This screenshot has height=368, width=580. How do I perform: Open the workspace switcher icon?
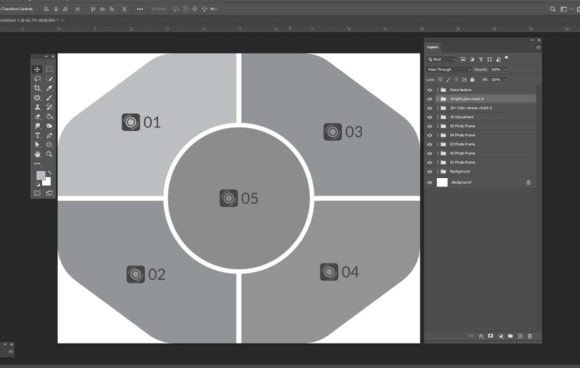pyautogui.click(x=564, y=9)
